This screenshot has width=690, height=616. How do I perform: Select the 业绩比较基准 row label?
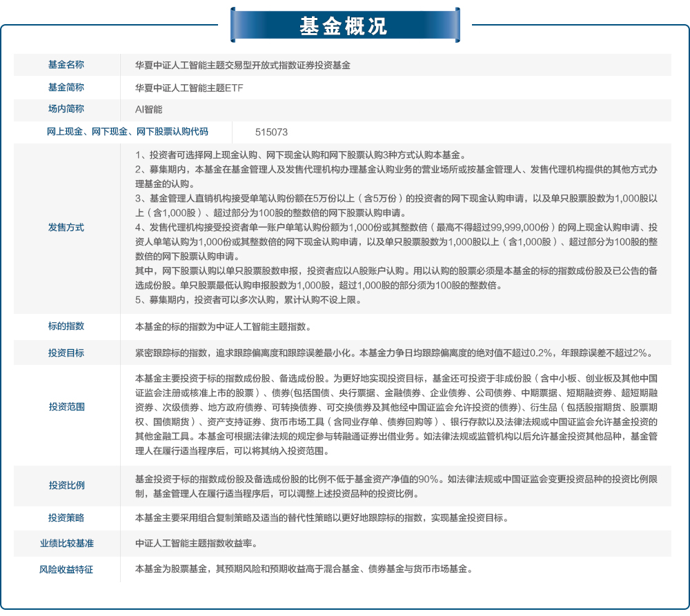coord(66,544)
